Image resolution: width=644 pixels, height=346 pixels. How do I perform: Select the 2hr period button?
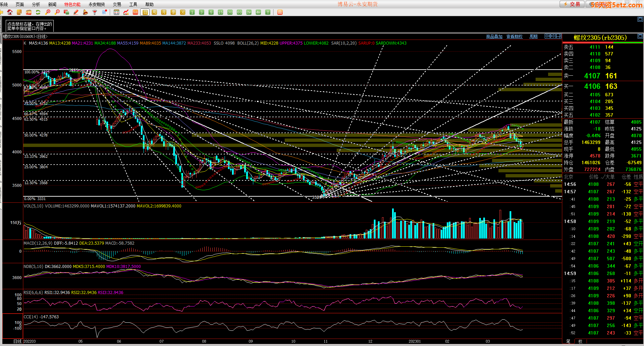pos(249,12)
